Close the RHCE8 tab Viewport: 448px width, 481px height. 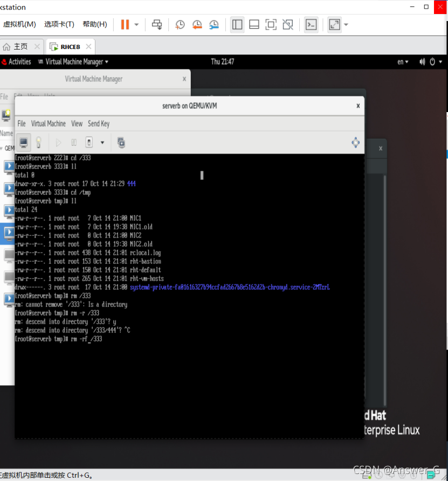88,46
